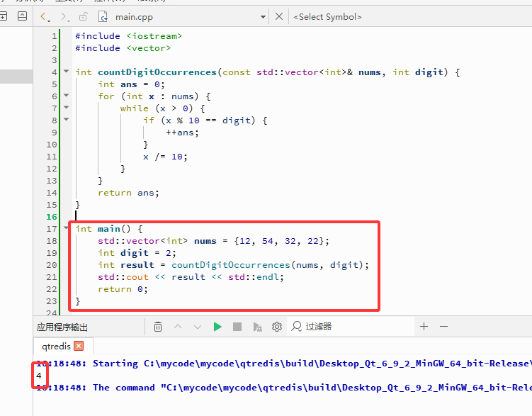Toggle the file lock icon
The height and width of the screenshot is (416, 532).
coord(83,16)
